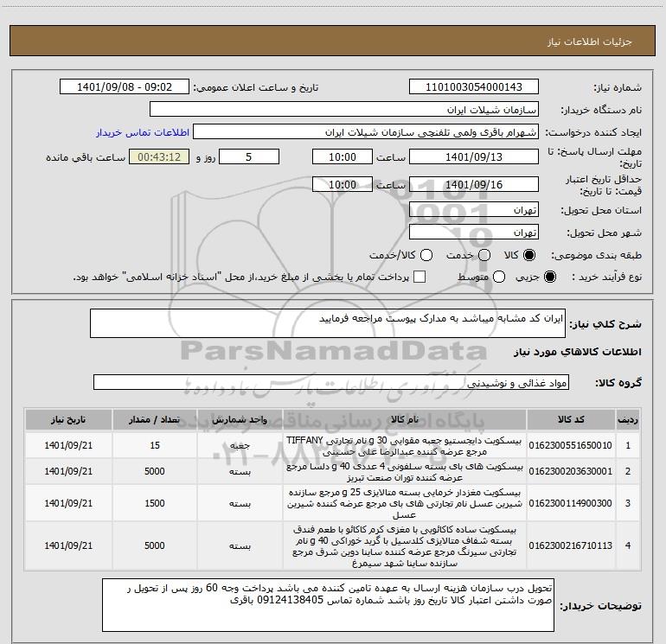The width and height of the screenshot is (666, 644).
Task: Click announcement date field 1401/09/08 - 09:02
Action: (x=125, y=86)
